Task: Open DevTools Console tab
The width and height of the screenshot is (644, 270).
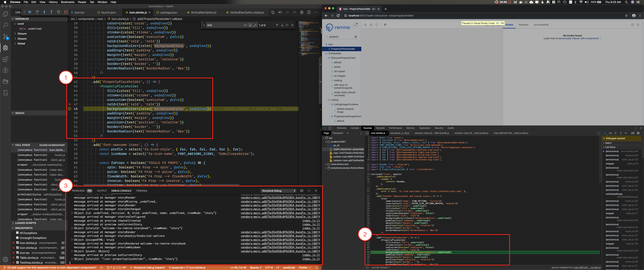Action: (355, 128)
